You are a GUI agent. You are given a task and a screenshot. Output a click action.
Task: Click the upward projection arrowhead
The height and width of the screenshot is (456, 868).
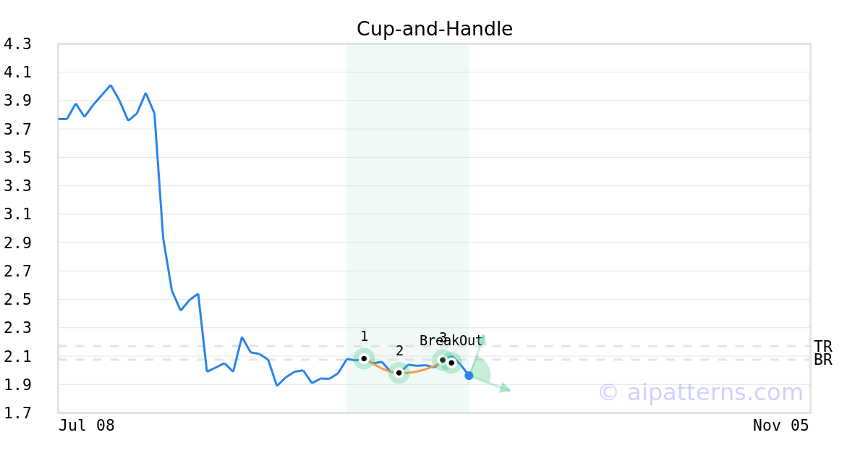coord(481,339)
